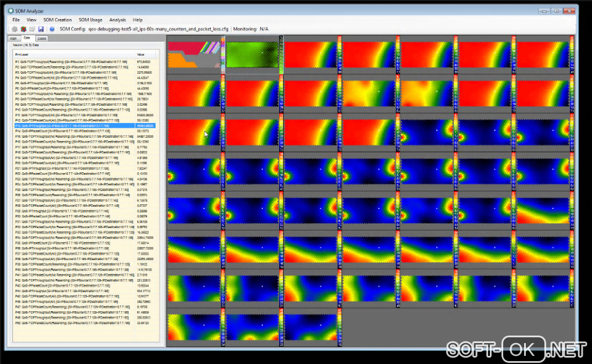Select row P11: QoS-TCPThroughput(All)
Screen dimensions: 592x364
pos(85,115)
